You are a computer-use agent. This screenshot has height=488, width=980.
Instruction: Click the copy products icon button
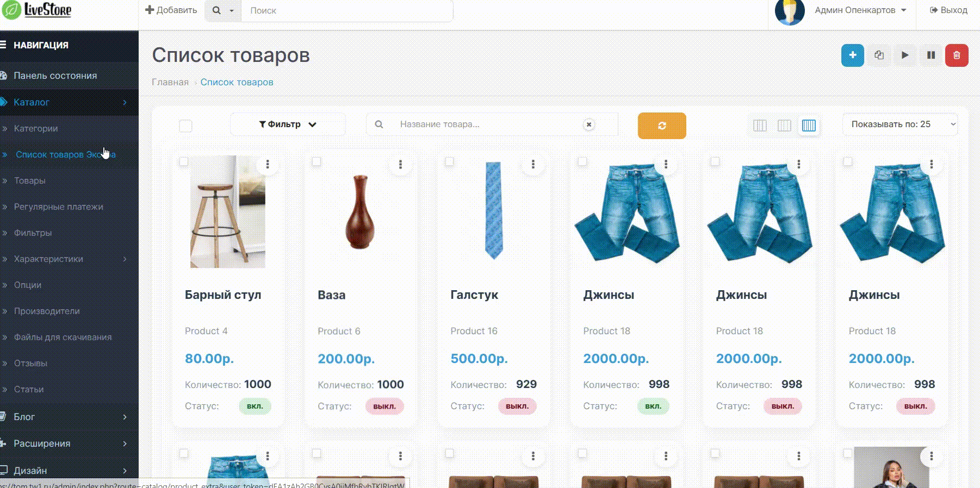(x=879, y=55)
